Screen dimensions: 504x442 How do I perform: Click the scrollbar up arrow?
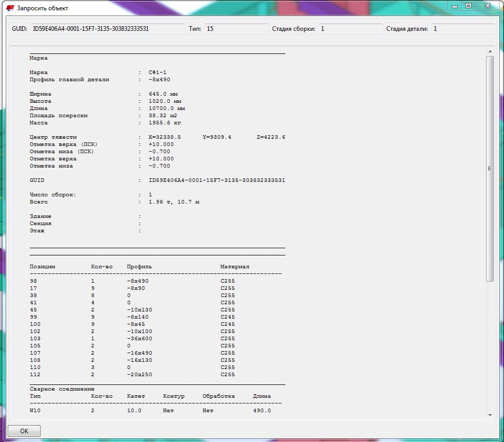coord(490,51)
